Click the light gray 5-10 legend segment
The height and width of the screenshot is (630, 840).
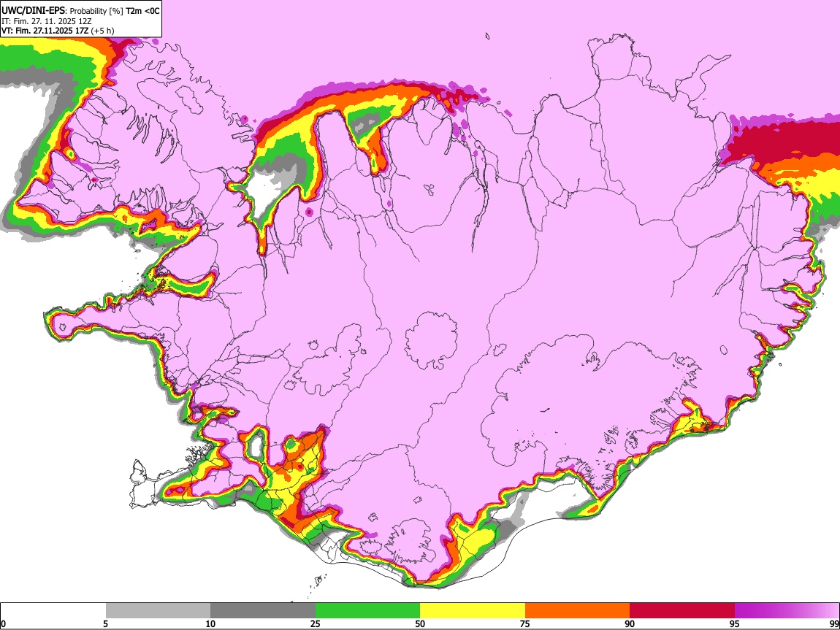(158, 611)
